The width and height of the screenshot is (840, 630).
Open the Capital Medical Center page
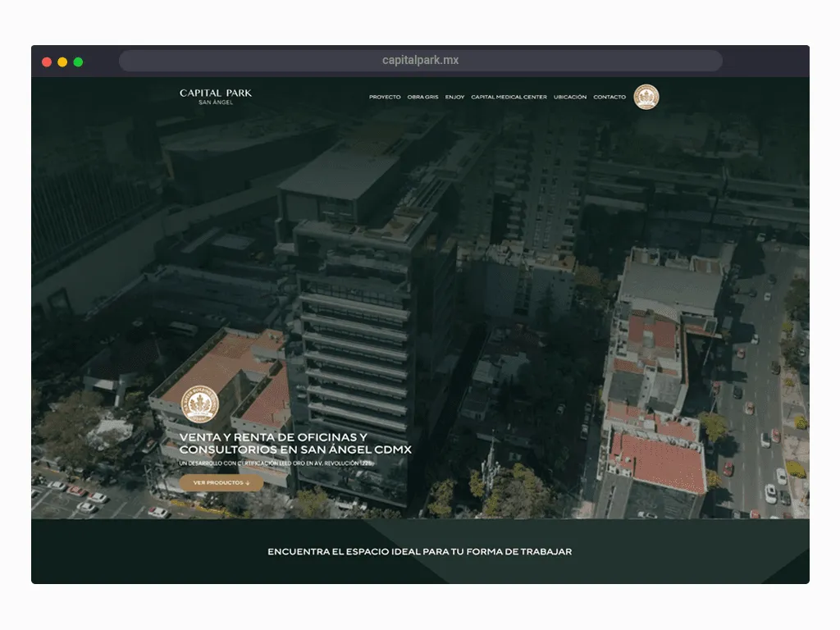coord(509,97)
